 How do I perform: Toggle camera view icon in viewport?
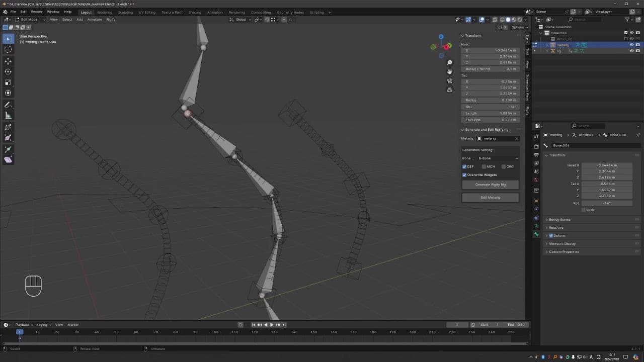pyautogui.click(x=449, y=80)
